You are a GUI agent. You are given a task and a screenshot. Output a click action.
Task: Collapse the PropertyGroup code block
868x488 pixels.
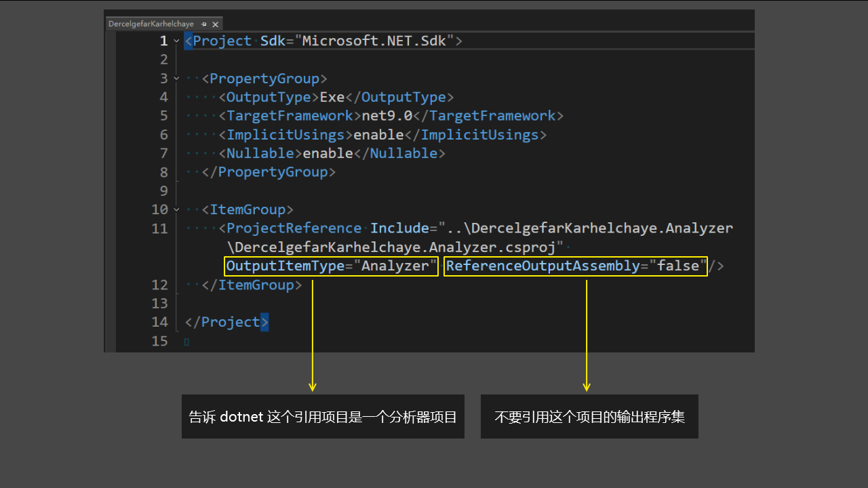176,79
